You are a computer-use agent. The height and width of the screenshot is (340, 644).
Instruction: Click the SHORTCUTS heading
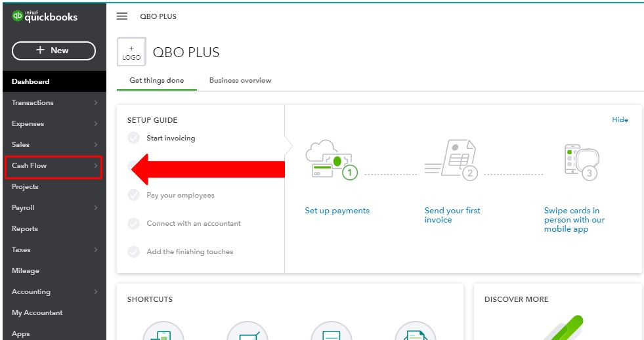(x=150, y=299)
